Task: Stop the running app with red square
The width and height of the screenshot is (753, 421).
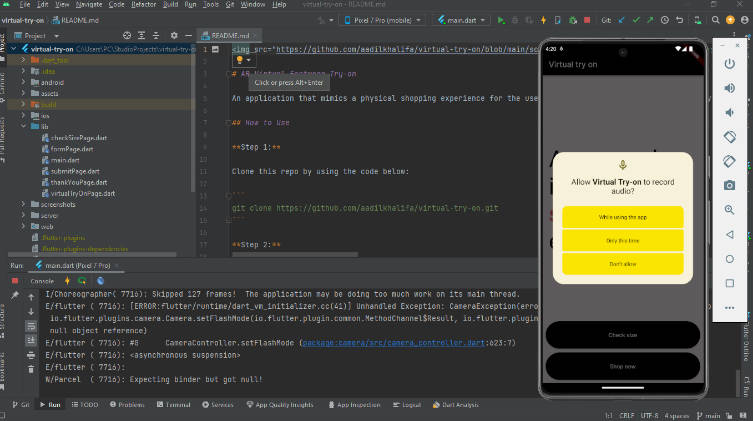Action: tap(587, 20)
